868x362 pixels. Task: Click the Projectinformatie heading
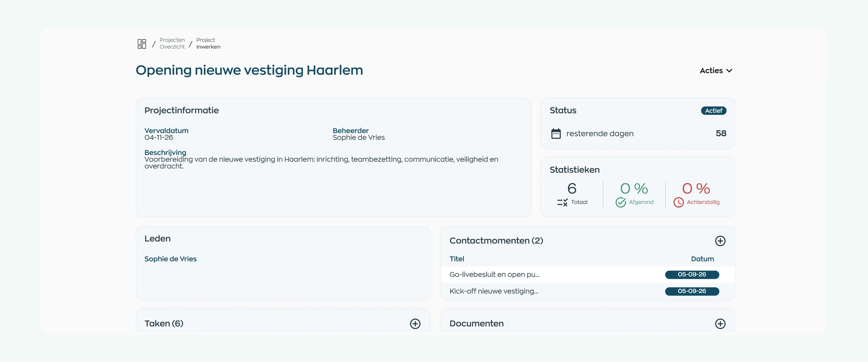point(181,110)
